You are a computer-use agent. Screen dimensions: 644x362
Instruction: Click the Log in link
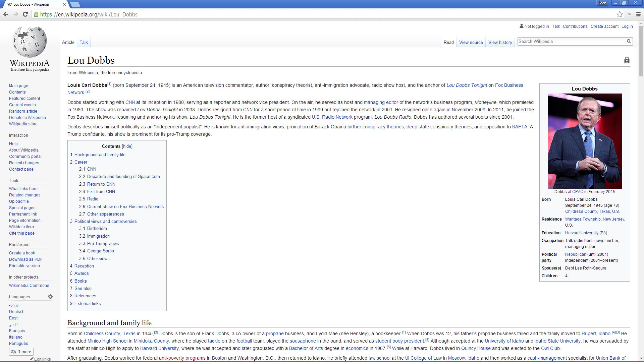click(627, 26)
